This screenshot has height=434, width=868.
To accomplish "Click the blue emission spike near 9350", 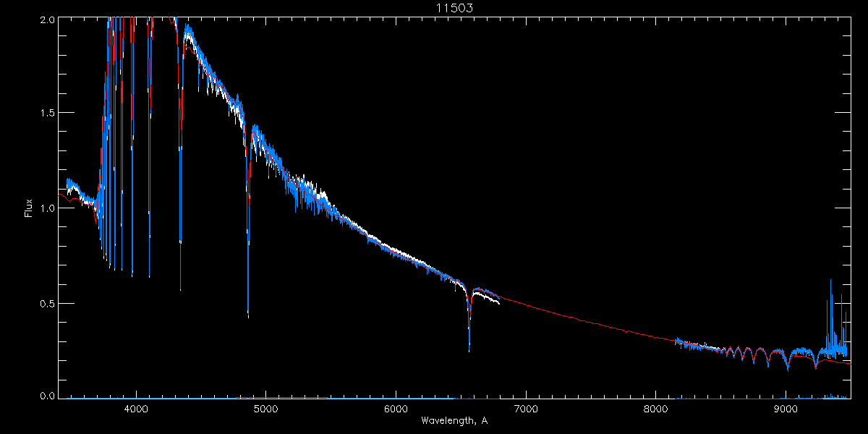I will [830, 281].
